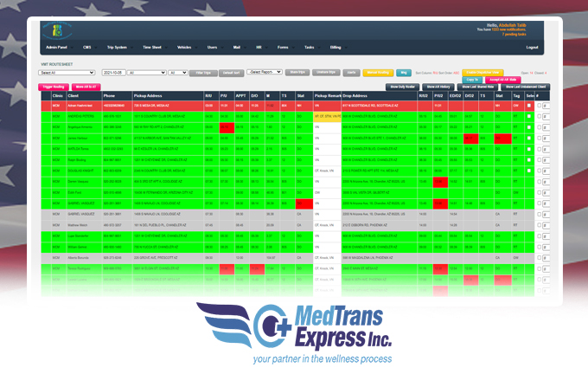Click the Show Duty Roster button

point(402,87)
